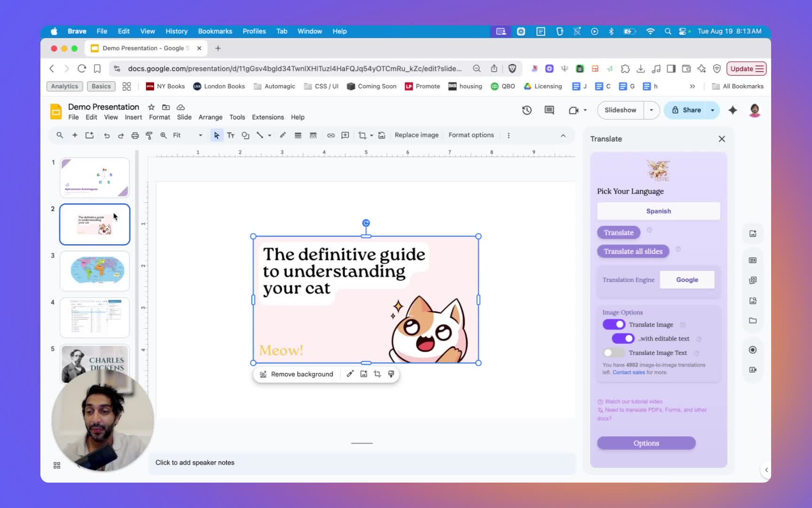Click the version history clock icon
Viewport: 812px width, 508px height.
tap(527, 110)
